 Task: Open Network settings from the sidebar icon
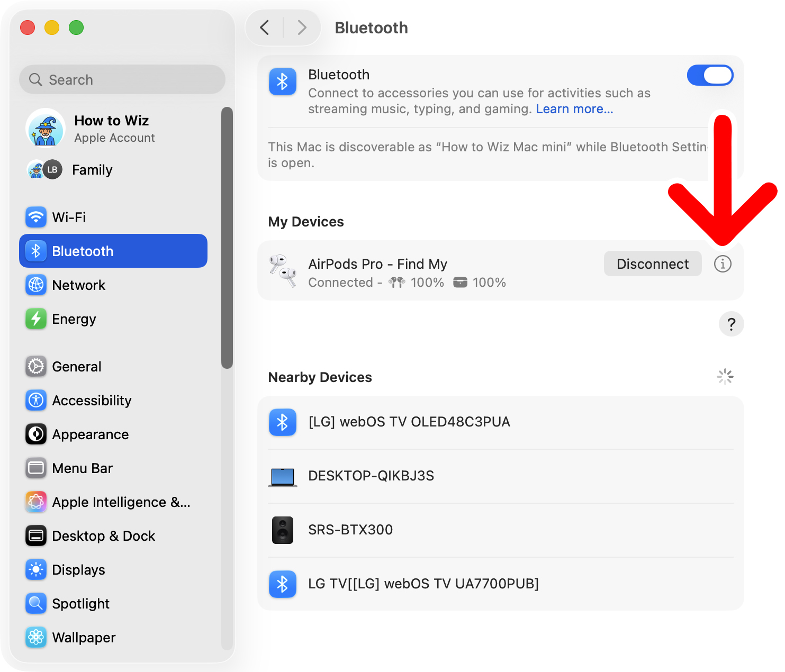click(35, 285)
